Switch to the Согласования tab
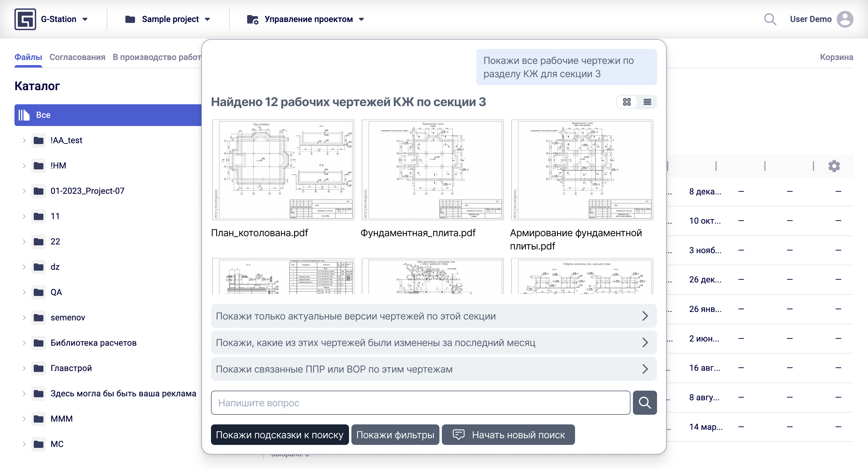The image size is (868, 469). (77, 57)
